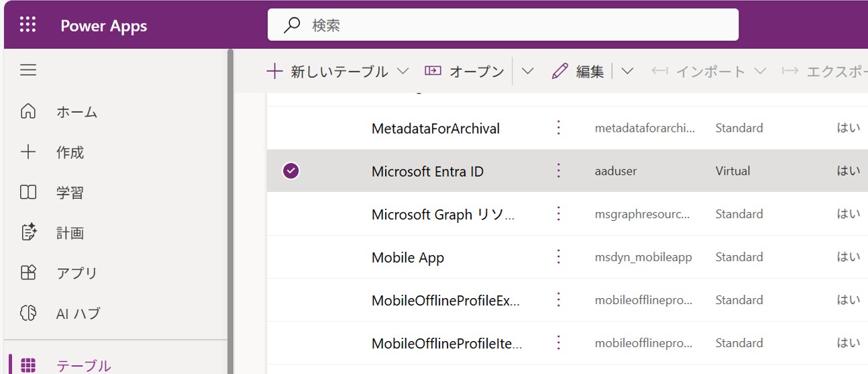Click the オープン toolbar button

(464, 71)
